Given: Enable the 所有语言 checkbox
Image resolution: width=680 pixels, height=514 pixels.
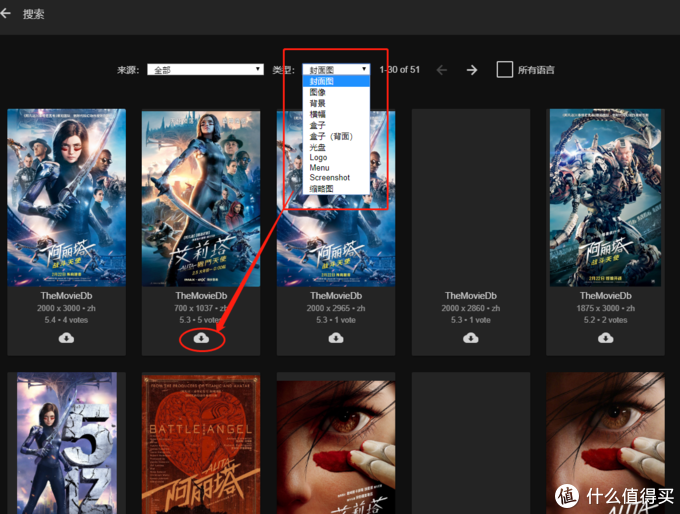Looking at the screenshot, I should [x=504, y=69].
